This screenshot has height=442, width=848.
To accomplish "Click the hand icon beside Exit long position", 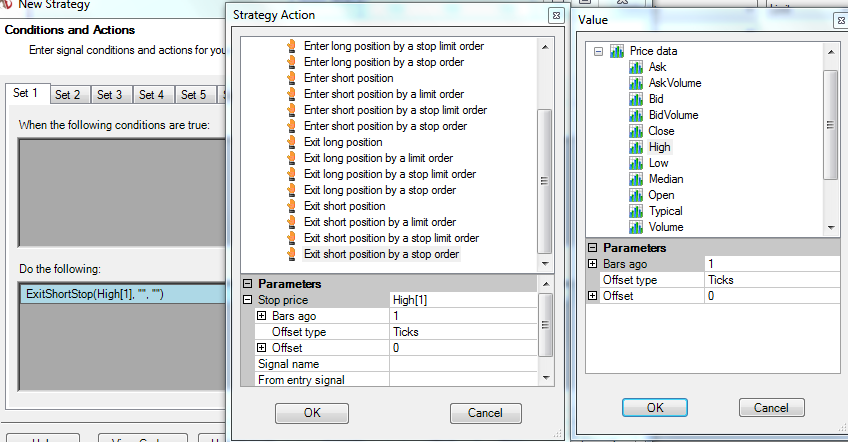I will (292, 142).
